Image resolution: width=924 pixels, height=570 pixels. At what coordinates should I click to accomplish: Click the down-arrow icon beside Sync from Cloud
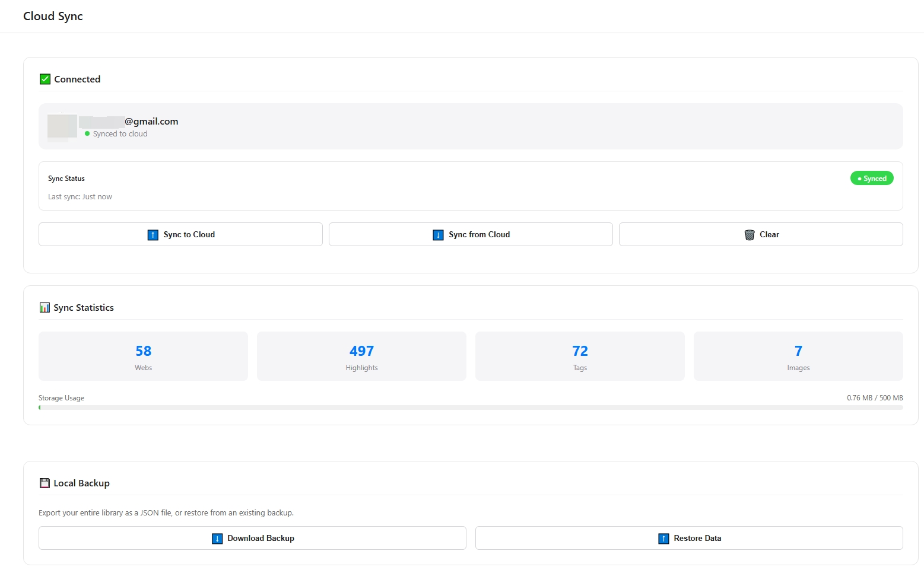[439, 235]
